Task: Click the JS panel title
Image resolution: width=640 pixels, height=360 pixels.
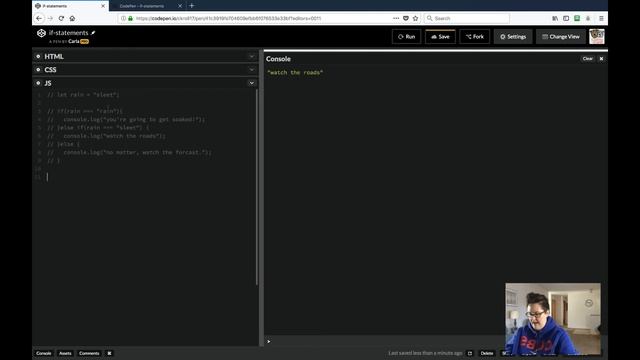Action: click(x=48, y=83)
